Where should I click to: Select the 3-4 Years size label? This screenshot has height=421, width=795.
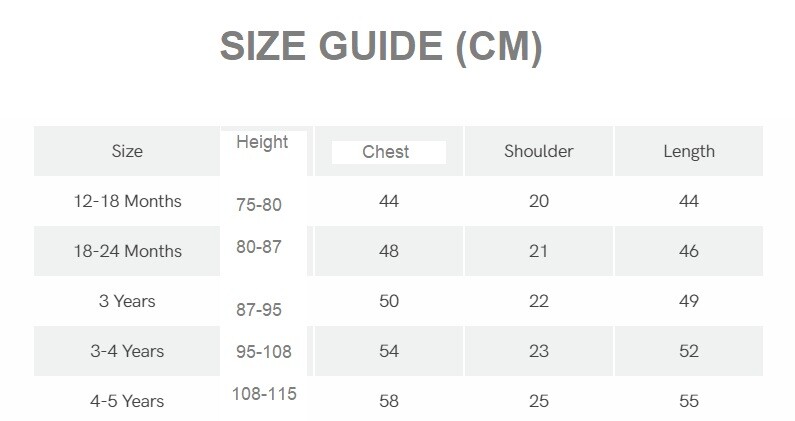[127, 351]
